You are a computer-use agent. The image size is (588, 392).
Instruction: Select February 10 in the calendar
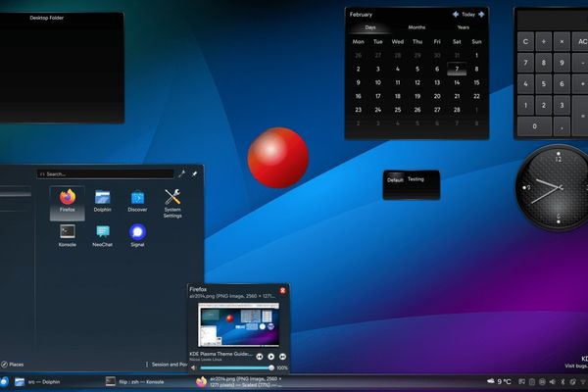(x=378, y=82)
